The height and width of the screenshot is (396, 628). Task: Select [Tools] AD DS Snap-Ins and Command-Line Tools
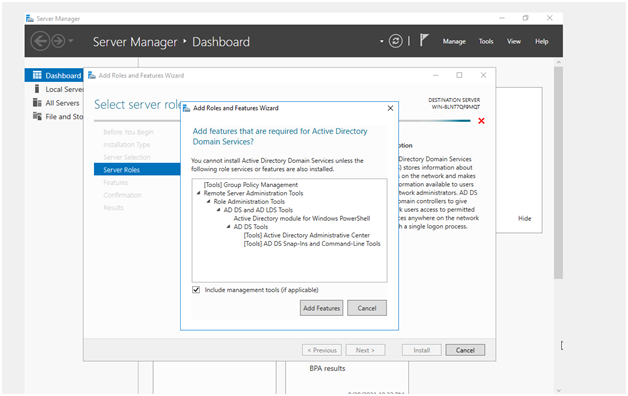coord(312,243)
